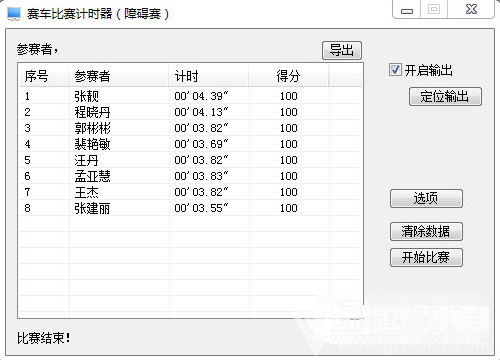Select participant row 孟亚慧

[x=190, y=176]
